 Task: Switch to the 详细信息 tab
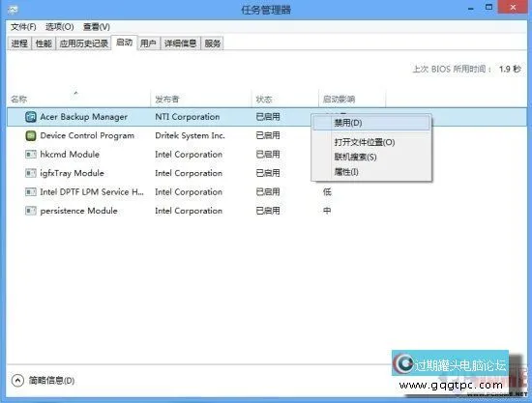click(180, 43)
